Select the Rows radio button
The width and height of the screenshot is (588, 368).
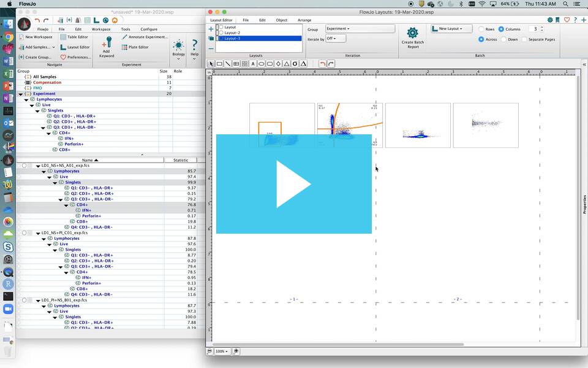point(481,29)
